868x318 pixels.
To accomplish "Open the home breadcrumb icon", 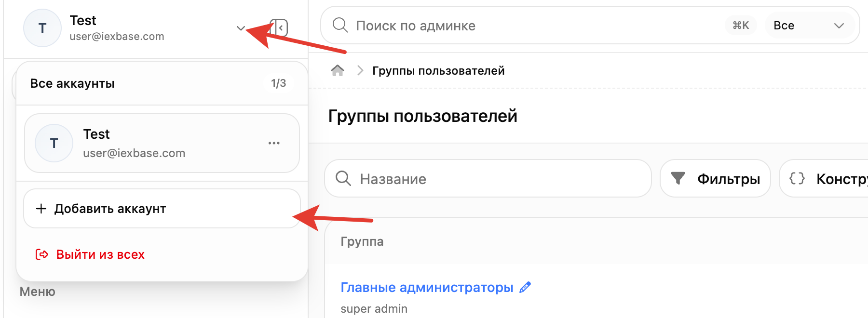I will [338, 71].
